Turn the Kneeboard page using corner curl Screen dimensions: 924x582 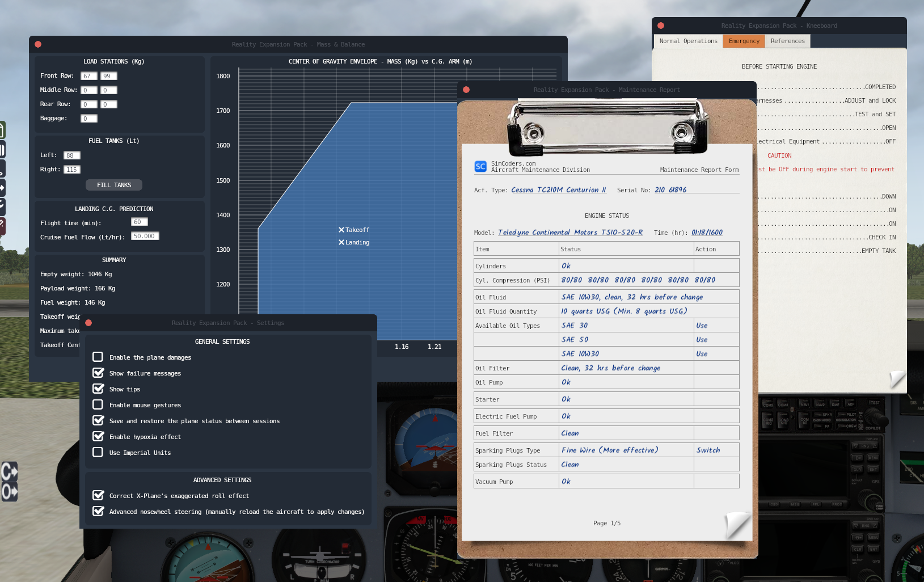tap(897, 379)
